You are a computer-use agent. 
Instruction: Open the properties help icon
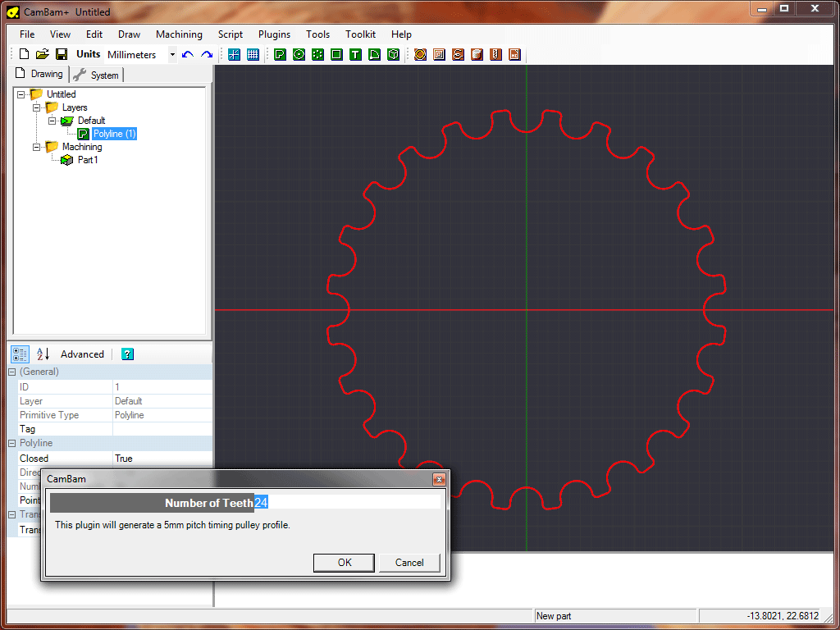[127, 354]
